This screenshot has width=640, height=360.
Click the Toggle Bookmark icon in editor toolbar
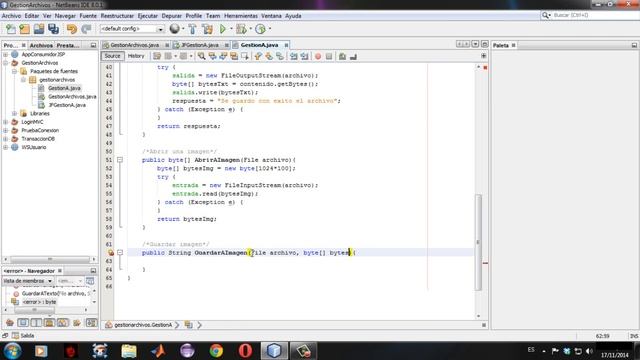point(280,56)
